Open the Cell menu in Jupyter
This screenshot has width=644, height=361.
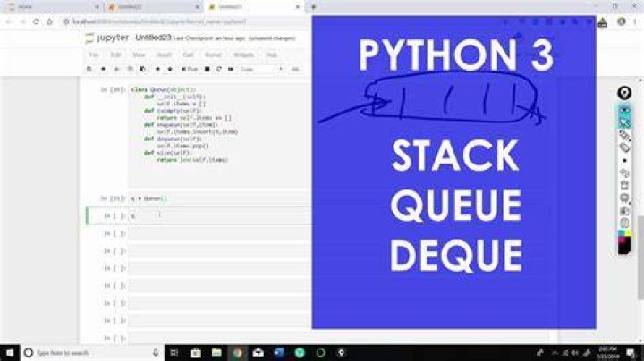click(188, 55)
